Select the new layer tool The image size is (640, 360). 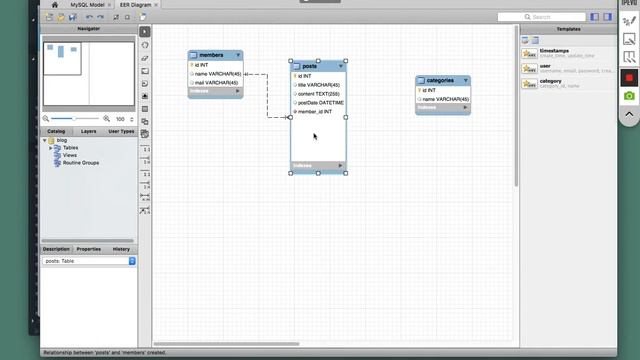(x=145, y=71)
